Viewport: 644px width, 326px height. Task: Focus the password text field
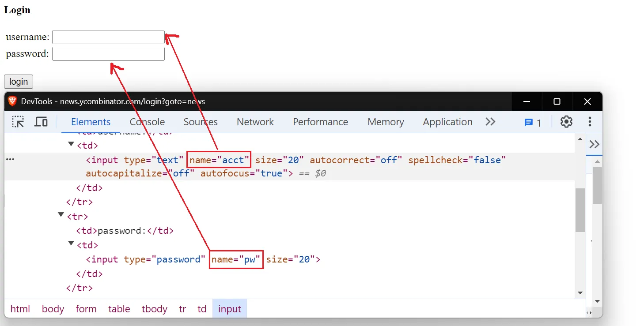coord(108,54)
